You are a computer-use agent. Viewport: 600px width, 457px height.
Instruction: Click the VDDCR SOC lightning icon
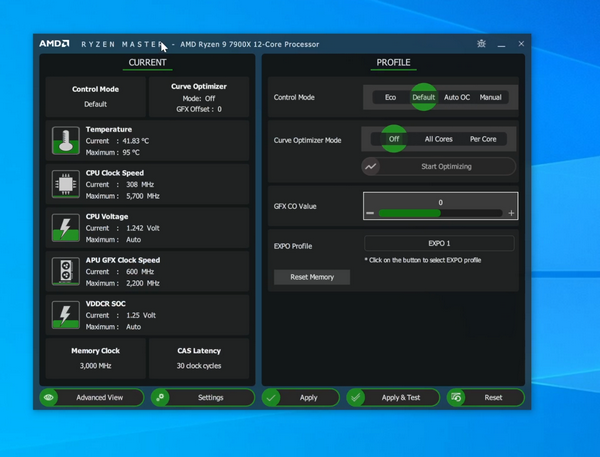pos(66,315)
